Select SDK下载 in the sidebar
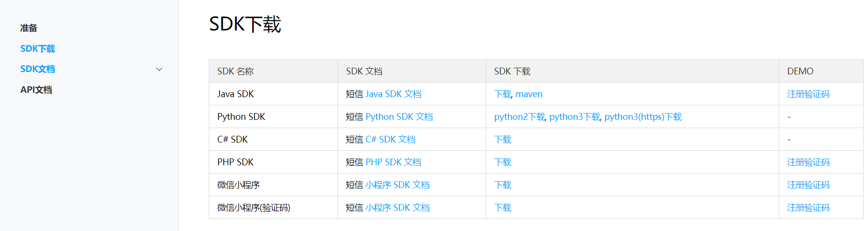Image resolution: width=868 pixels, height=231 pixels. pyautogui.click(x=38, y=49)
